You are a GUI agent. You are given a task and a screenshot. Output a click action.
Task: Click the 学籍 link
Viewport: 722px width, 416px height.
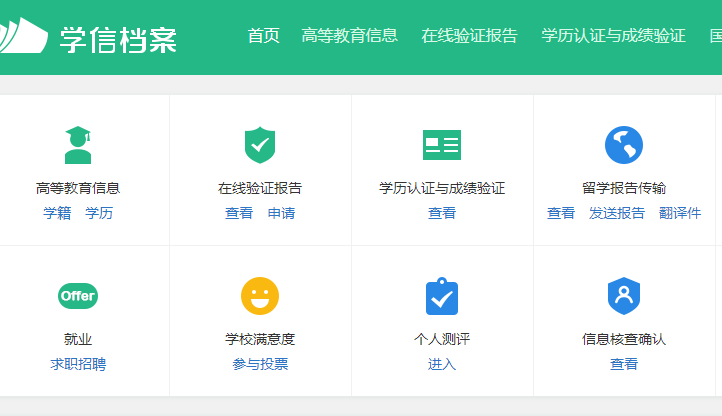point(57,213)
